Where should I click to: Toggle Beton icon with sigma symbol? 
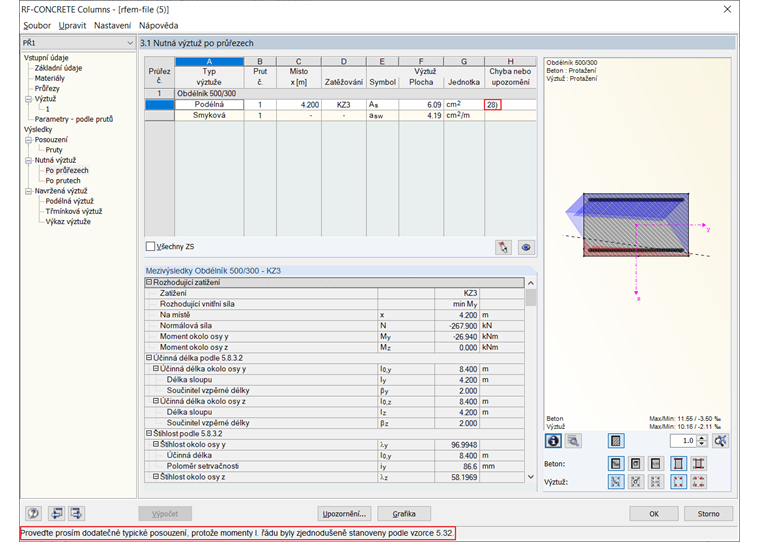point(635,463)
